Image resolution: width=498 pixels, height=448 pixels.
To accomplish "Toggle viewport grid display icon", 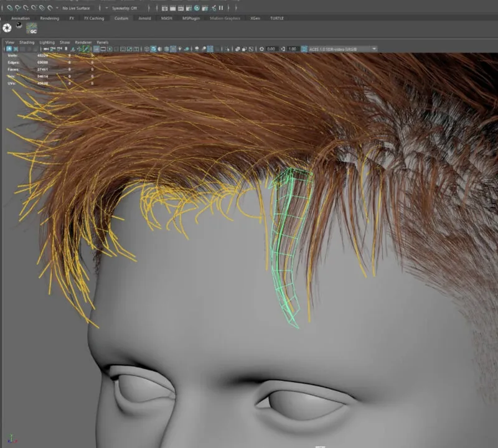I will [x=96, y=49].
